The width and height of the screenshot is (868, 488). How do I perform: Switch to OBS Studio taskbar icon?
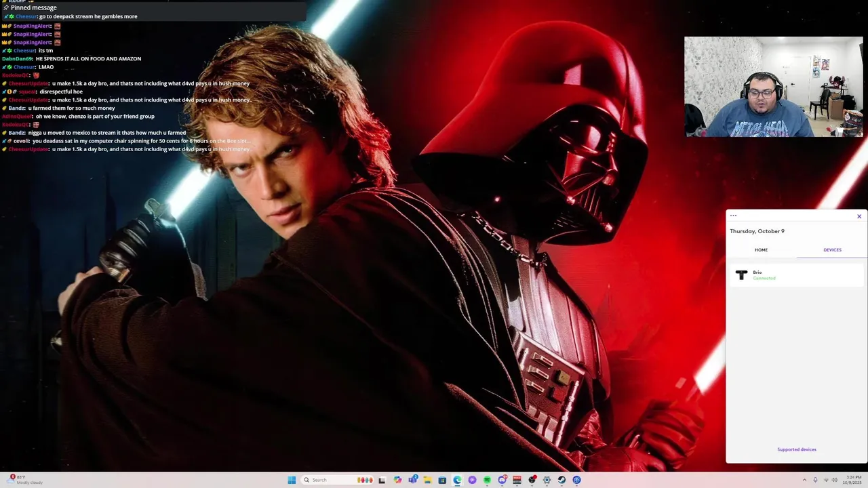click(532, 480)
